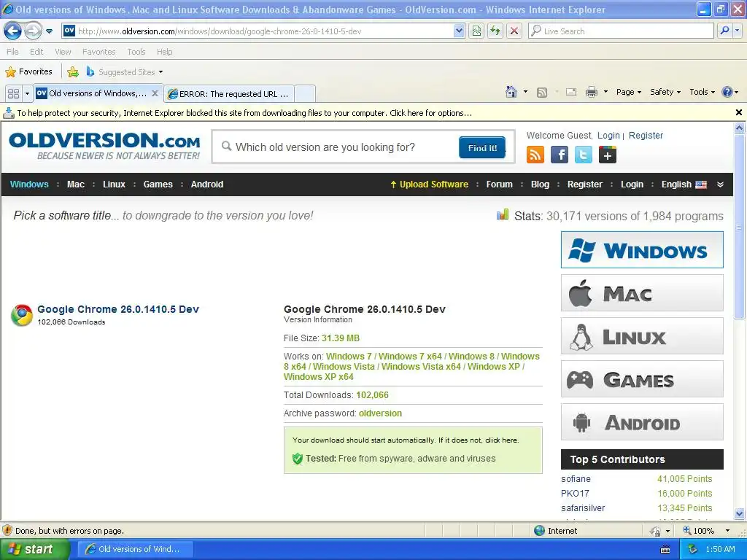747x560 pixels.
Task: Click the browser Forward arrow button
Action: click(33, 31)
